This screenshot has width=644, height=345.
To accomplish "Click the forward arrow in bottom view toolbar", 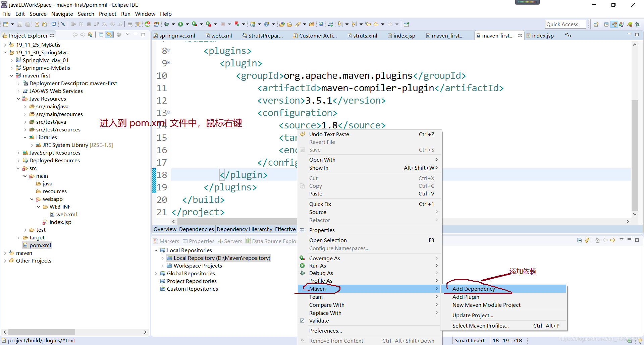I will pyautogui.click(x=613, y=240).
